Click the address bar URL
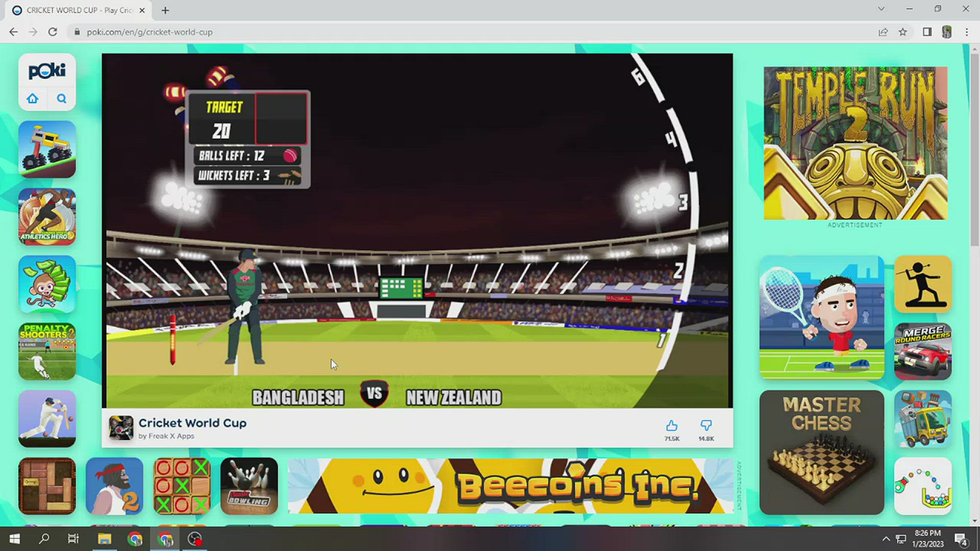The height and width of the screenshot is (551, 980). [150, 32]
